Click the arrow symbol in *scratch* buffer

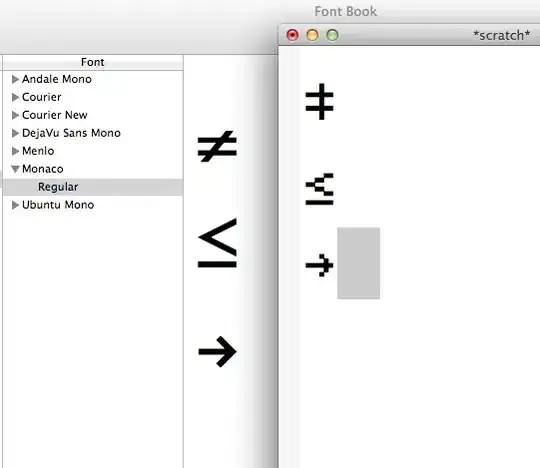(x=320, y=265)
